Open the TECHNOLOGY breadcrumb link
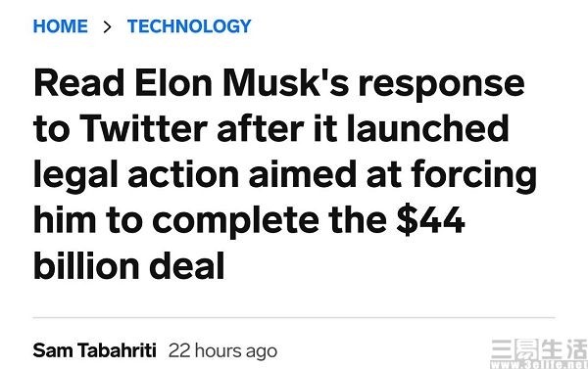 189,26
